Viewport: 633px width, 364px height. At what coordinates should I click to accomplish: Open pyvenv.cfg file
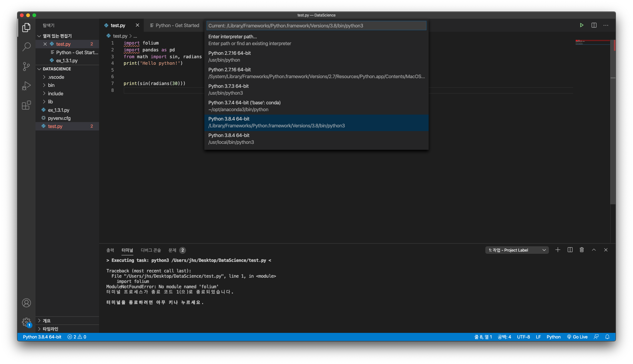click(68, 118)
